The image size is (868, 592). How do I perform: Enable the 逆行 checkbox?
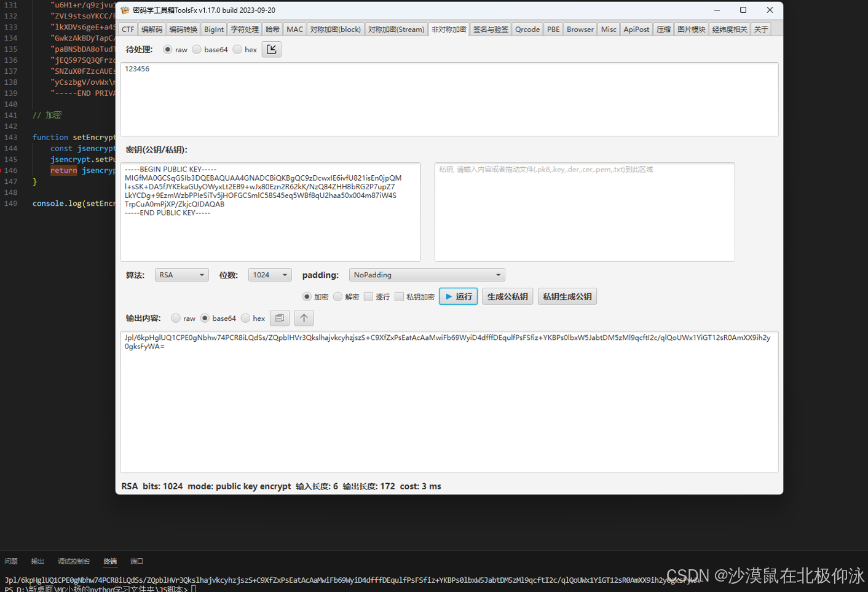[368, 296]
